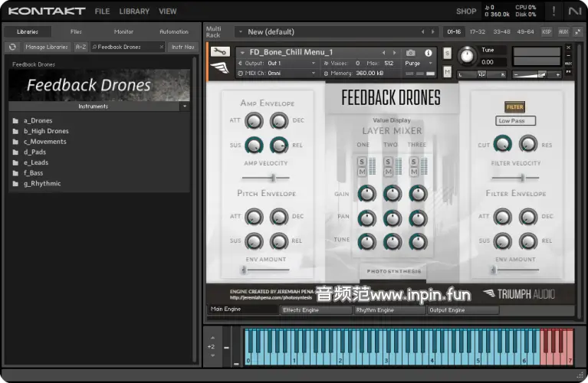This screenshot has height=383, width=588.
Task: Click the Manage Libraries button
Action: pyautogui.click(x=46, y=47)
